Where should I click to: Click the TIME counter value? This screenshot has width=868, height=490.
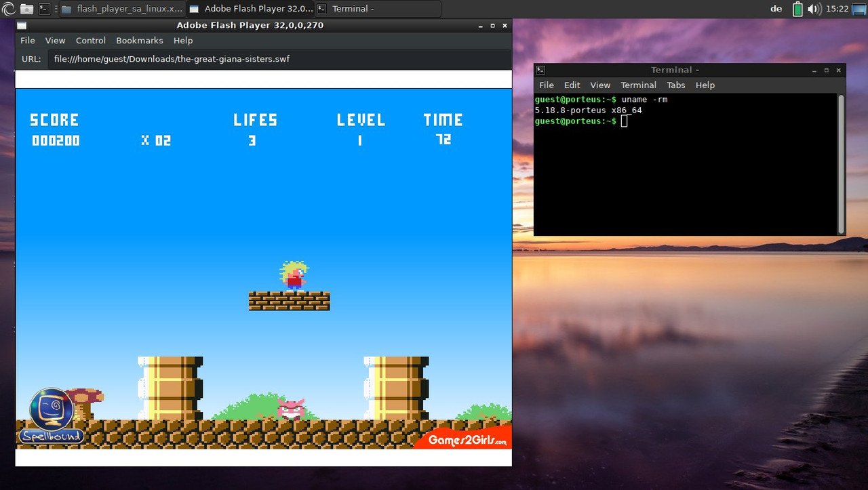coord(443,139)
